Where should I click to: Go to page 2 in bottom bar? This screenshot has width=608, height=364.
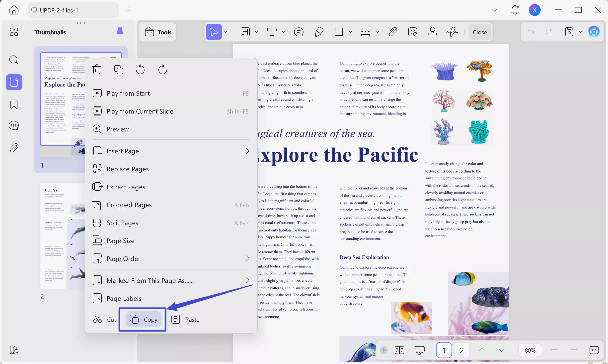462,350
